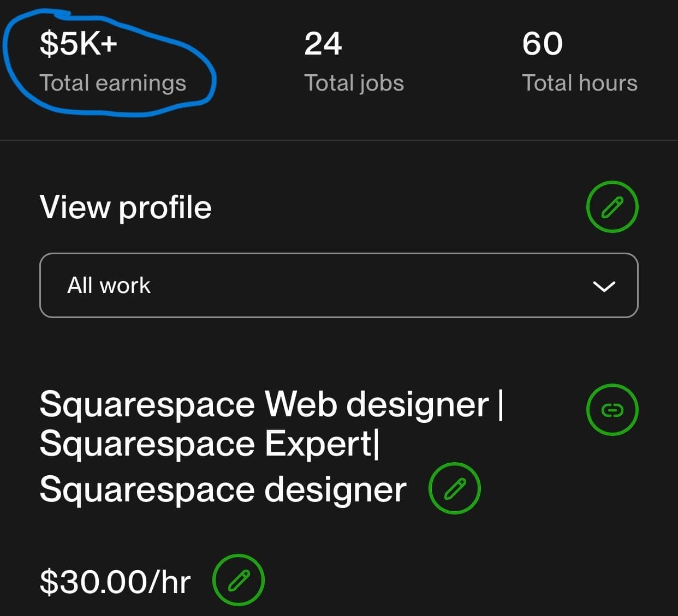
Task: Select the All work label text
Action: [109, 285]
